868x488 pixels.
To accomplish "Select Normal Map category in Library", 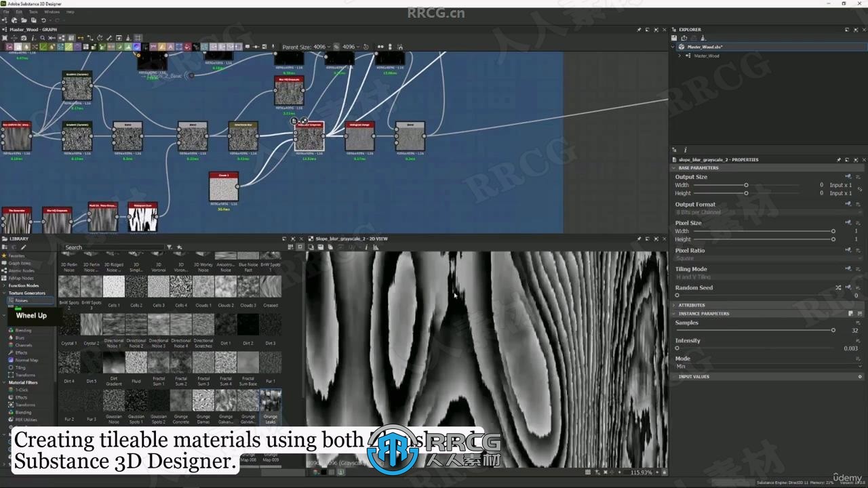I will point(26,360).
